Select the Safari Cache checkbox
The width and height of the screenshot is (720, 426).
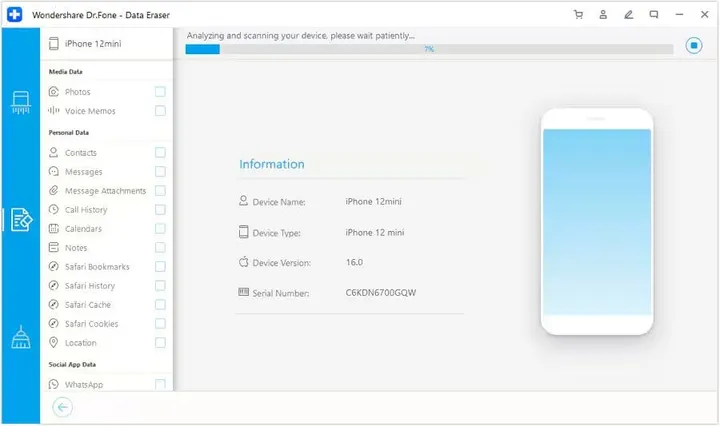click(x=160, y=304)
